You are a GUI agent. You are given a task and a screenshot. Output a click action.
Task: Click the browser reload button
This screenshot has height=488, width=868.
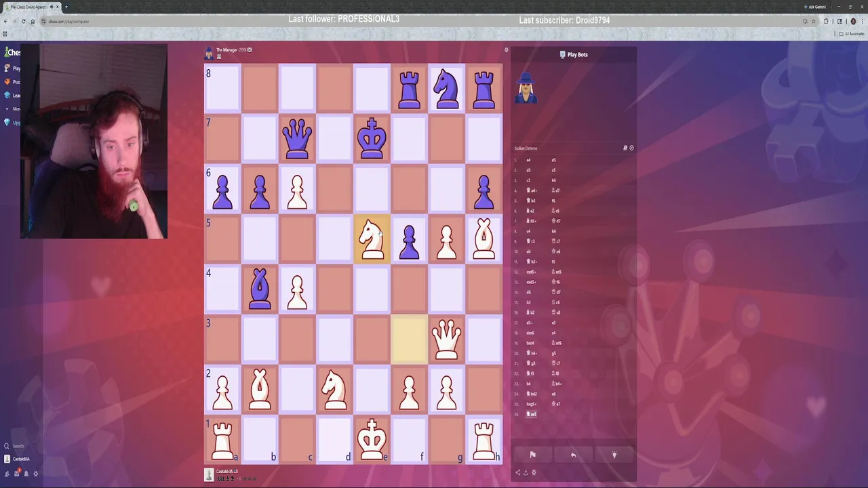click(x=23, y=21)
